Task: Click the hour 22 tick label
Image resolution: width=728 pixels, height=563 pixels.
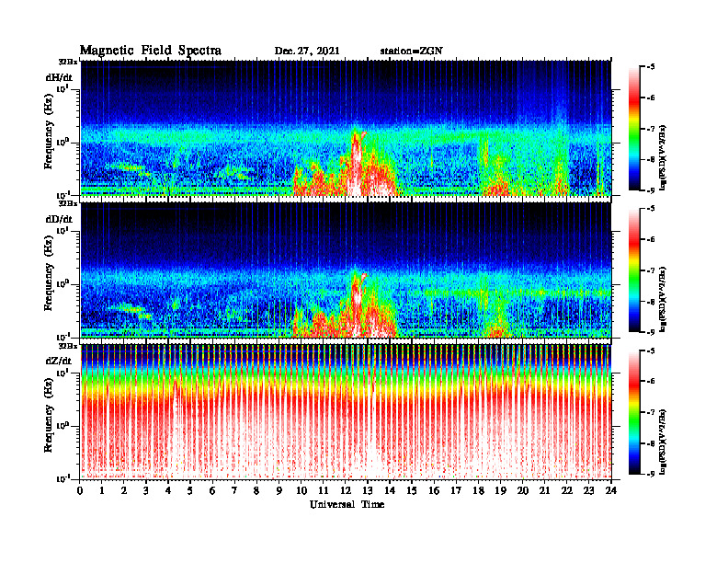Action: [566, 490]
